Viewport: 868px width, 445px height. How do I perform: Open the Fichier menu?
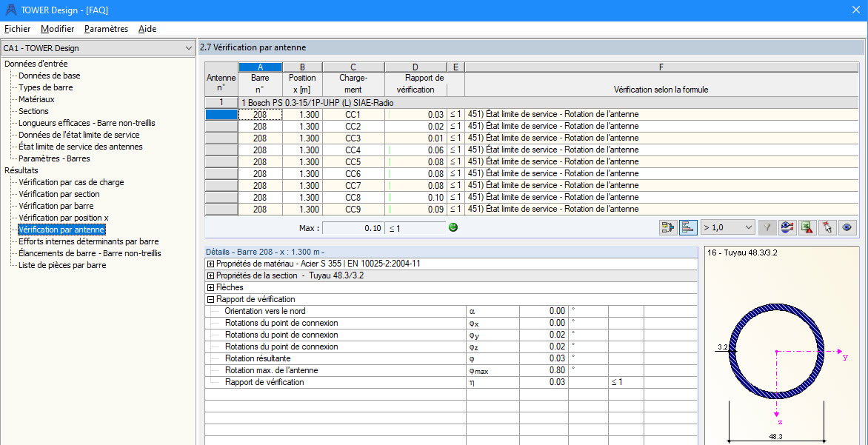[x=17, y=29]
